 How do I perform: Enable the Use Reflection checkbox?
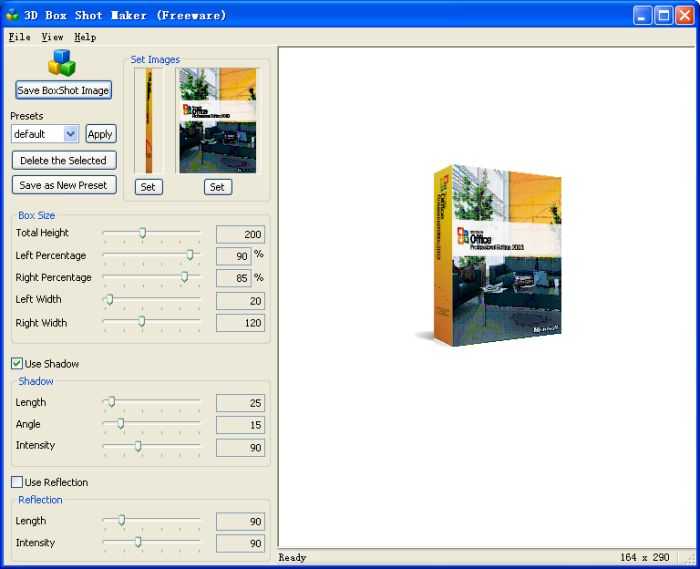tap(17, 482)
